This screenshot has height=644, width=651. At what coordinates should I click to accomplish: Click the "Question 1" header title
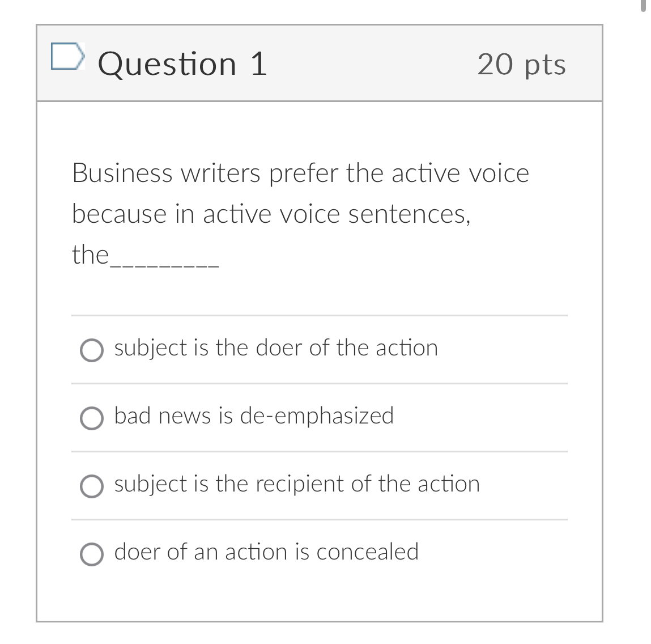click(x=182, y=63)
